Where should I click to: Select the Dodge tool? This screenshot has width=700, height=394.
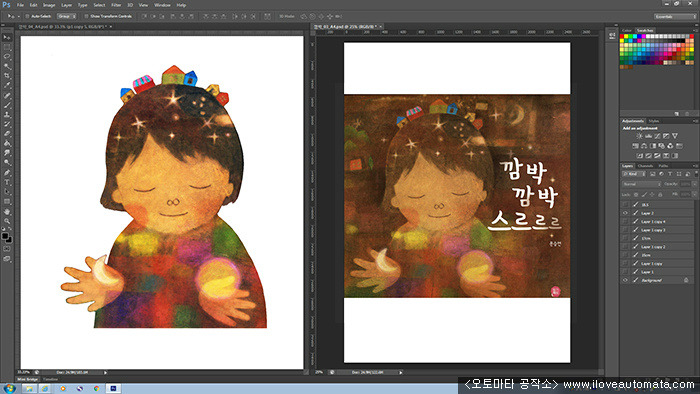[7, 162]
